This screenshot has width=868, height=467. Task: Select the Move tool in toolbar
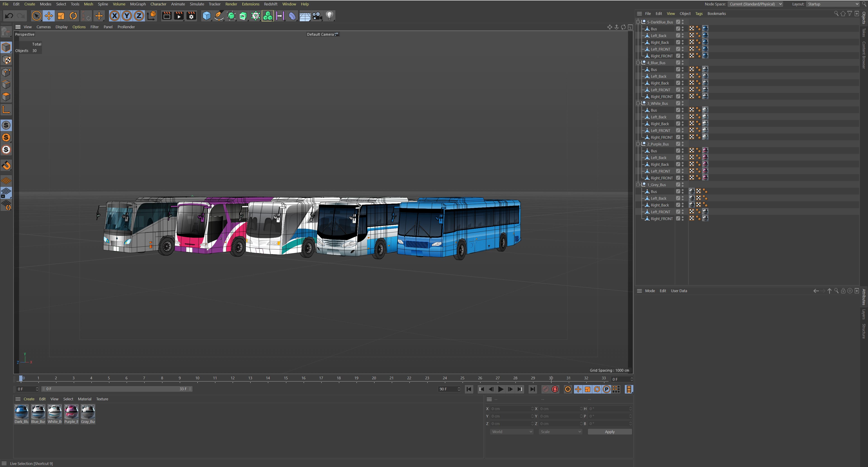(x=49, y=16)
